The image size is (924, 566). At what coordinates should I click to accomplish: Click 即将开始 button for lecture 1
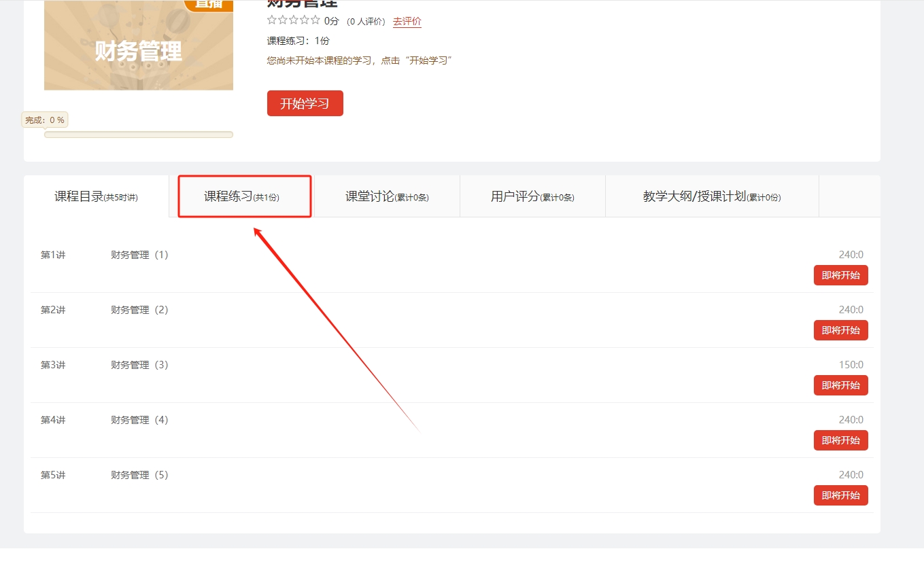[840, 275]
